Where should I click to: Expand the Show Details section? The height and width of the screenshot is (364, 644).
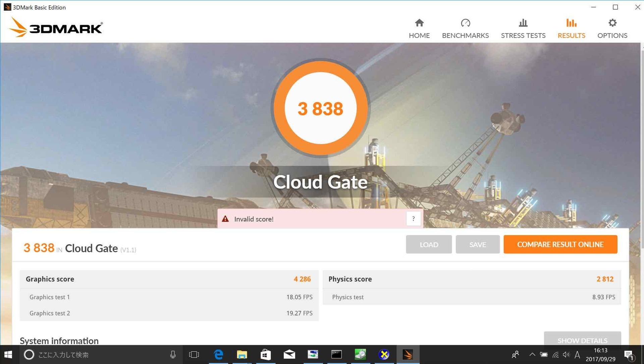point(583,341)
